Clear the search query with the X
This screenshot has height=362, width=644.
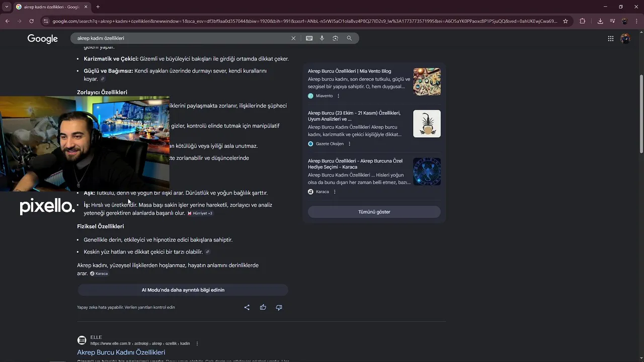click(x=293, y=38)
